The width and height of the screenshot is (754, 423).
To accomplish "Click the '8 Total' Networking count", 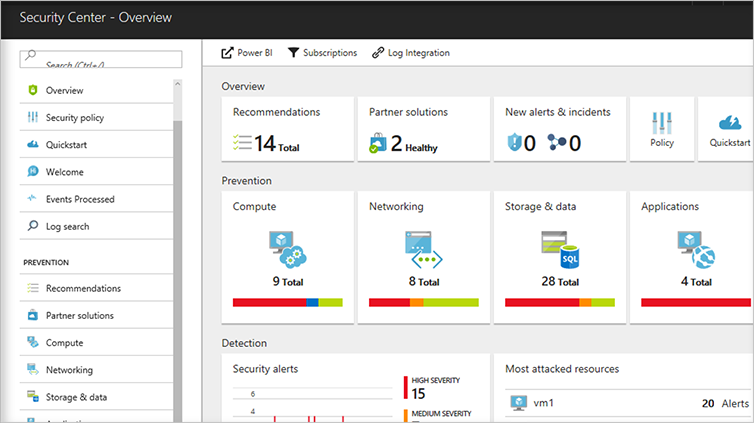I will 424,282.
